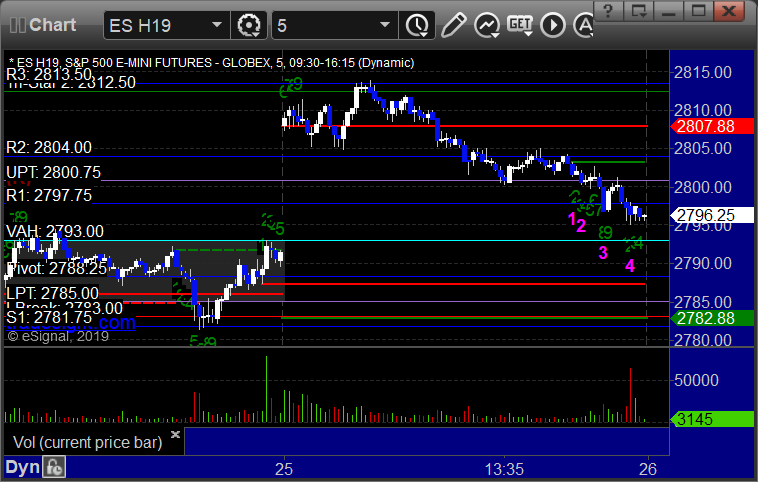Image resolution: width=758 pixels, height=482 pixels.
Task: Click the magenta number 3 annotation
Action: pos(603,252)
